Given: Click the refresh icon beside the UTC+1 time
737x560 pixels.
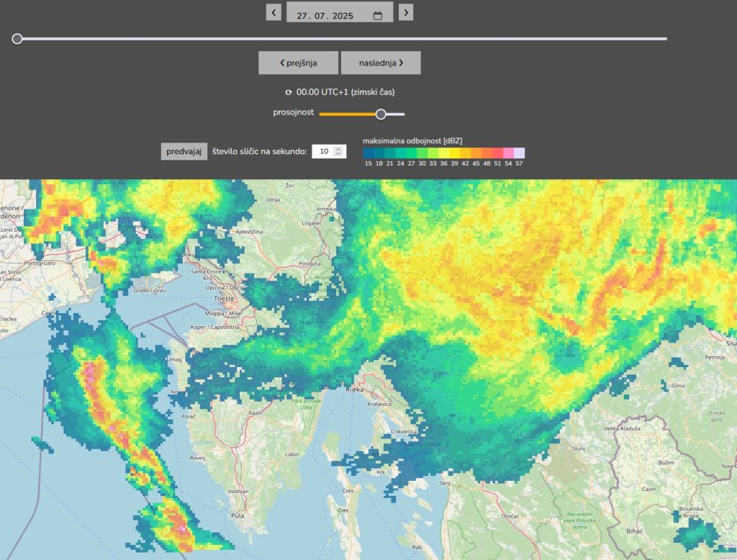Looking at the screenshot, I should coord(289,92).
